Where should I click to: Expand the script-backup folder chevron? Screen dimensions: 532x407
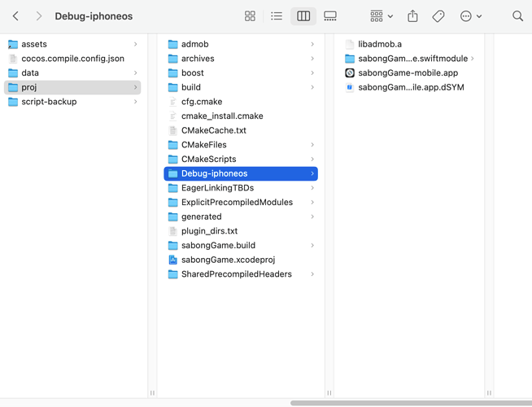tap(136, 102)
